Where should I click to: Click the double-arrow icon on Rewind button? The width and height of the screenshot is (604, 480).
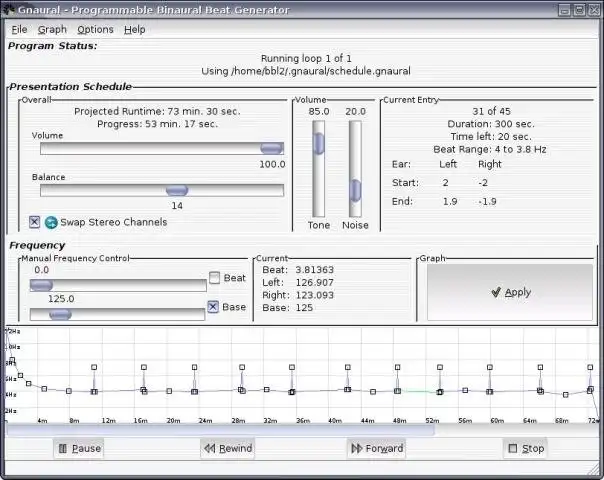(x=210, y=448)
